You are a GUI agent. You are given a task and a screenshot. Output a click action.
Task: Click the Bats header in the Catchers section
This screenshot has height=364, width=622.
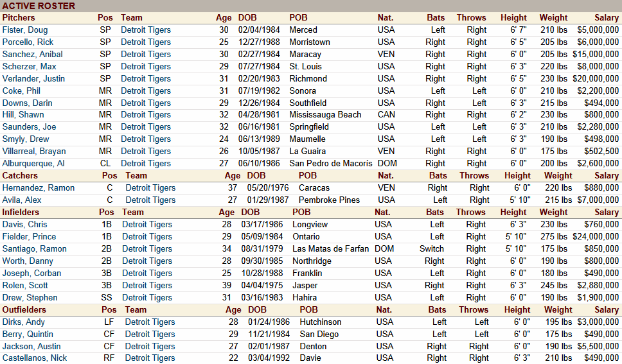438,175
